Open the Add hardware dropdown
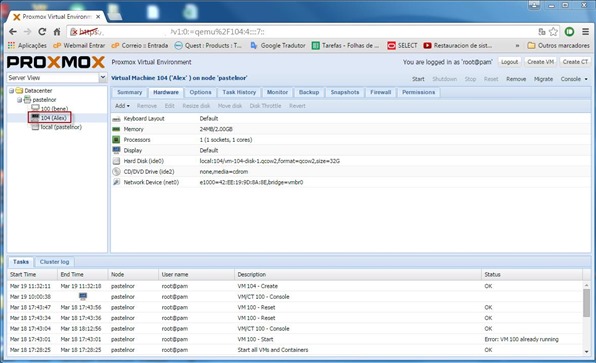Screen dimensions: 596x363 (122, 106)
